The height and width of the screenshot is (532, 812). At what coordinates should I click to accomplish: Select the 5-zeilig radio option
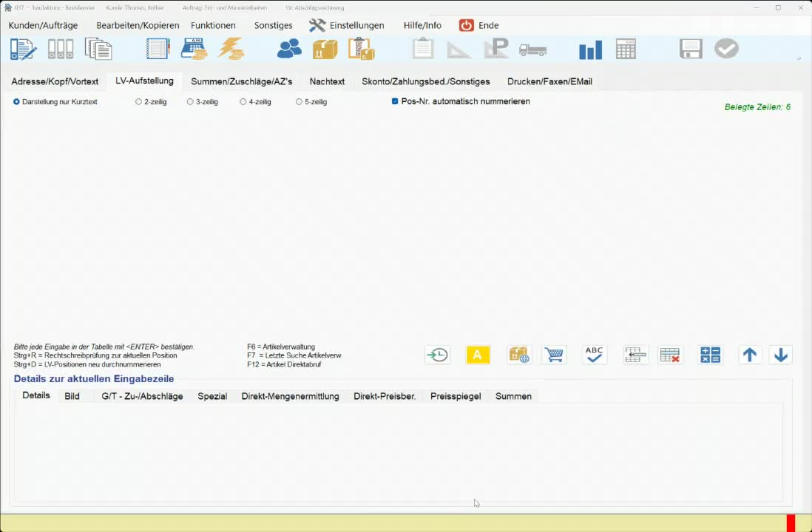click(311, 102)
